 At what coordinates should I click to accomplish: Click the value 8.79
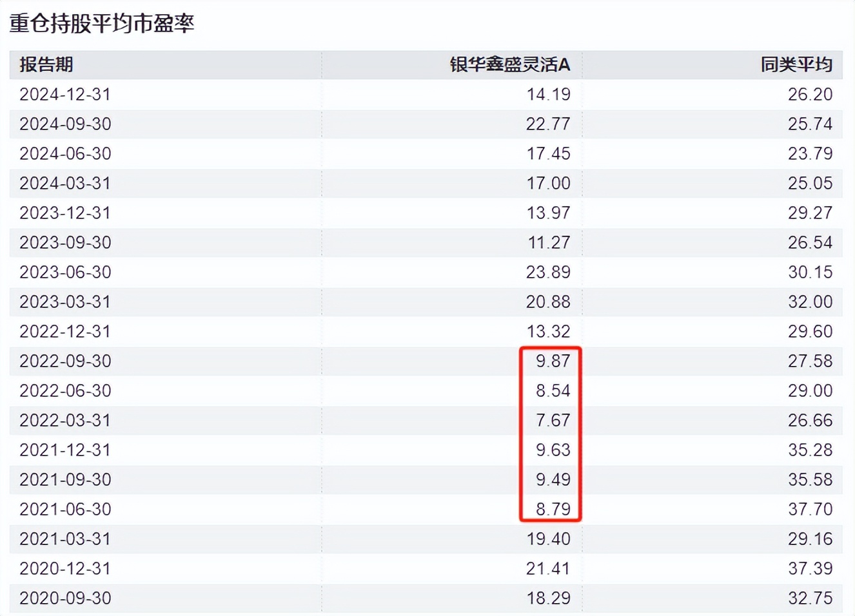[553, 509]
